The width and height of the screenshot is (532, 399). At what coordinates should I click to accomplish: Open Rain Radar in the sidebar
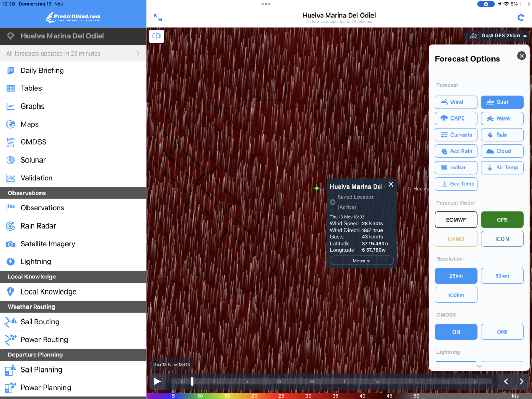click(38, 226)
